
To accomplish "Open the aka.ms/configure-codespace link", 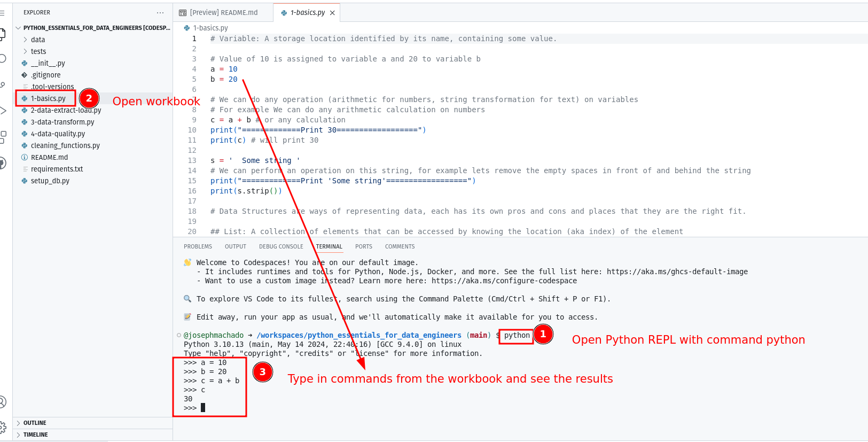I will point(504,281).
